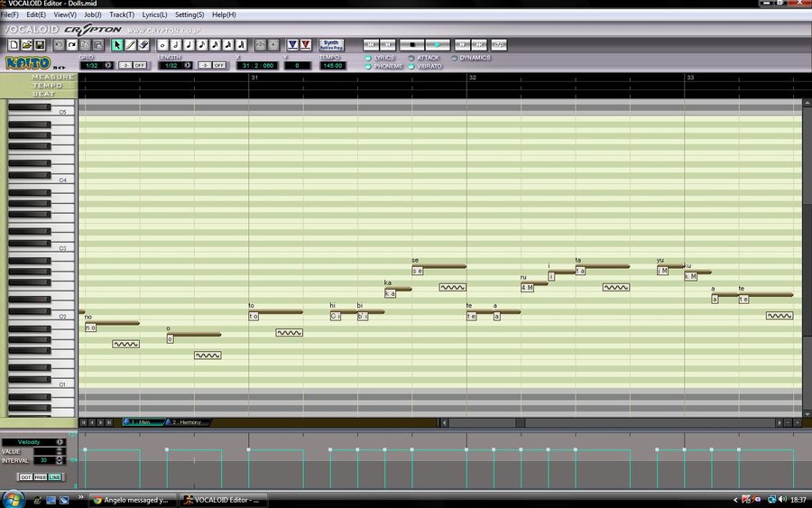812x508 pixels.
Task: Select the pencil draw tool
Action: (131, 45)
